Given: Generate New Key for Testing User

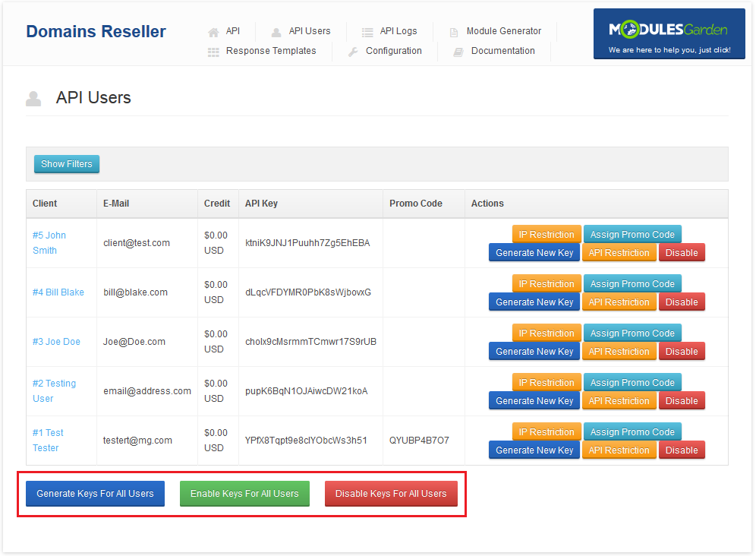Looking at the screenshot, I should pyautogui.click(x=534, y=401).
